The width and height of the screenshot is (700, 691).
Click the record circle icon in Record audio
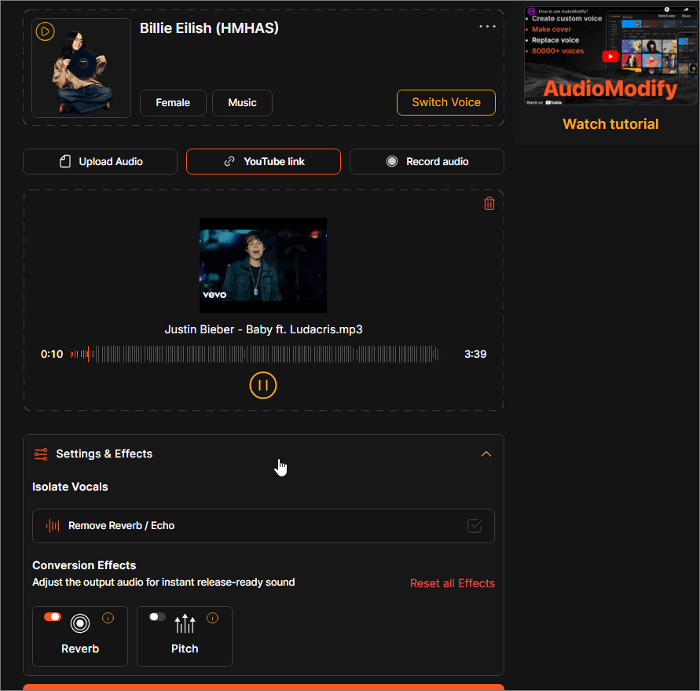click(392, 161)
